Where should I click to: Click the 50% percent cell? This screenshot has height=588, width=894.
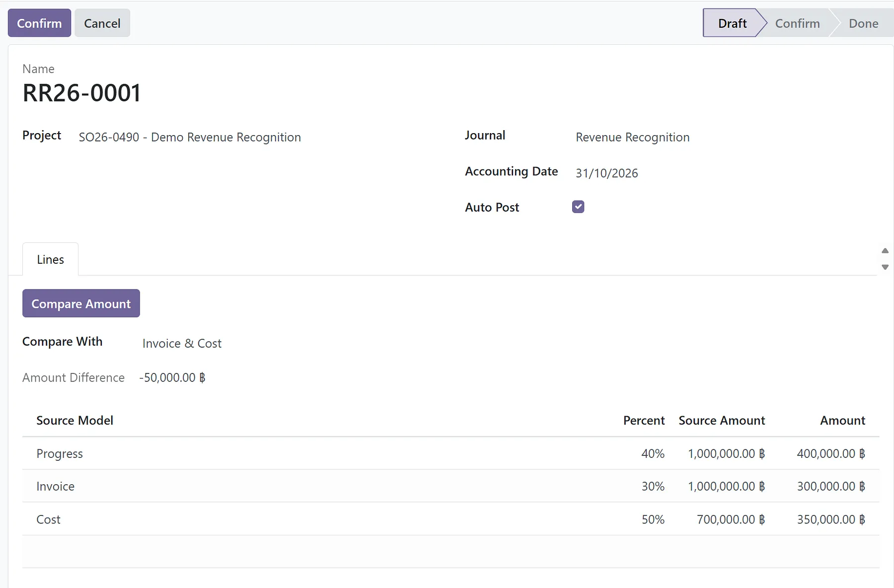[653, 519]
